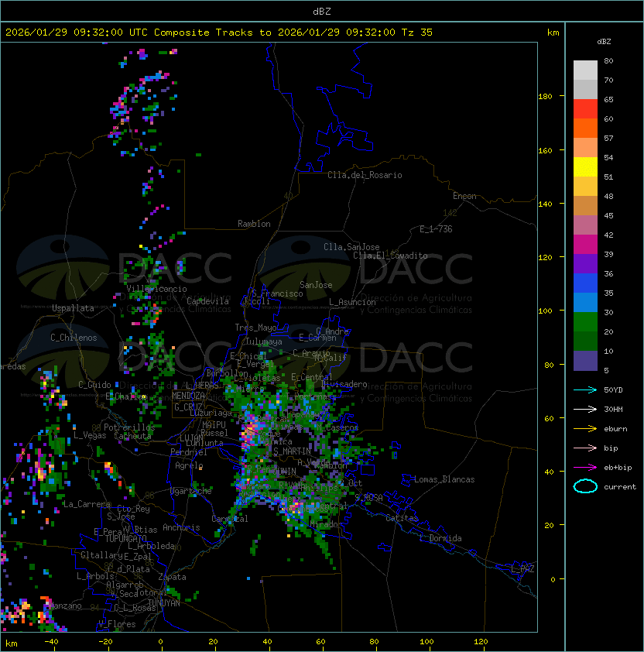The image size is (644, 652).
Task: Click the 'L_PAZ' place label
Action: 522,569
